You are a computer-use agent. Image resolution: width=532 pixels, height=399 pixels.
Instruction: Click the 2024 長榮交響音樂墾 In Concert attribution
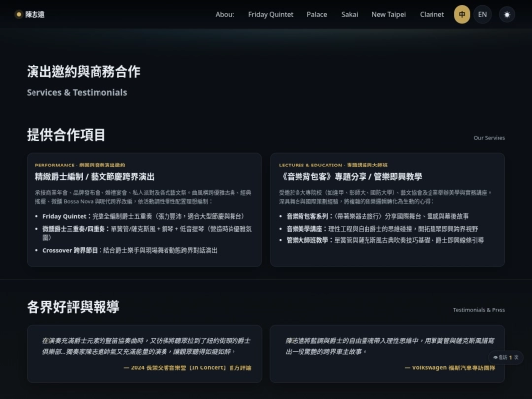pos(187,367)
